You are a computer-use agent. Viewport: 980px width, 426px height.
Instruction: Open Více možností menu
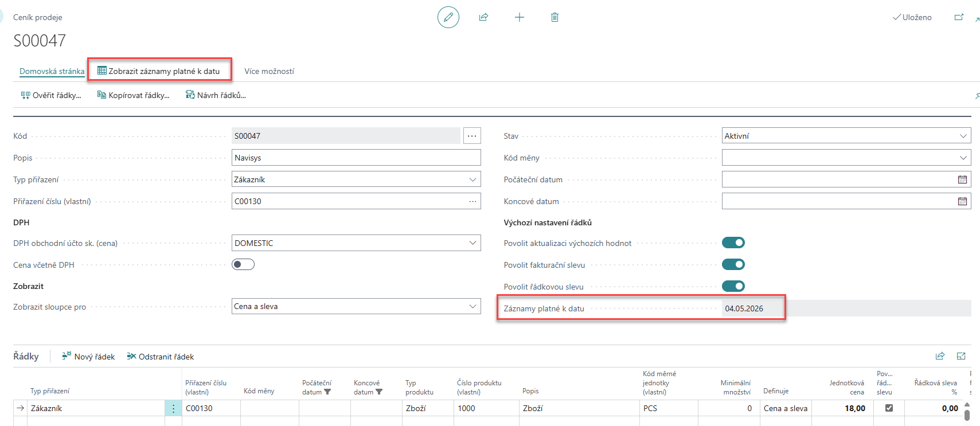(269, 71)
